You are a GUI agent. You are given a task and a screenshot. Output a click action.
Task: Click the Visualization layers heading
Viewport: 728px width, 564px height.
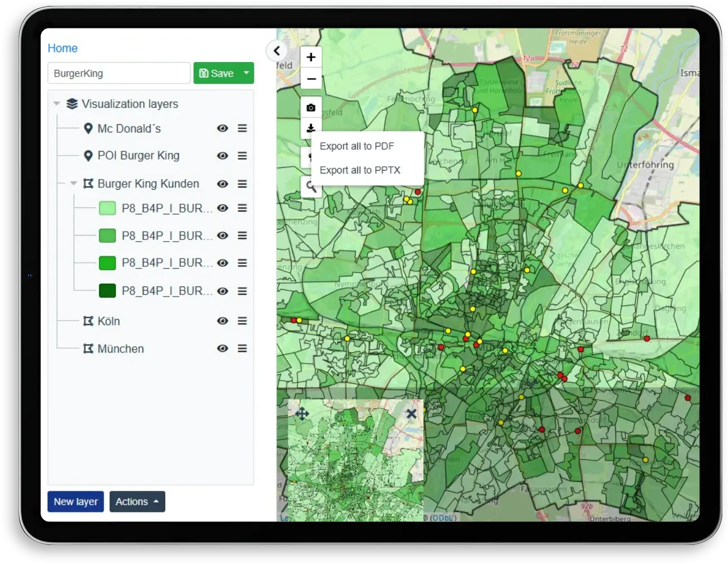tap(130, 104)
